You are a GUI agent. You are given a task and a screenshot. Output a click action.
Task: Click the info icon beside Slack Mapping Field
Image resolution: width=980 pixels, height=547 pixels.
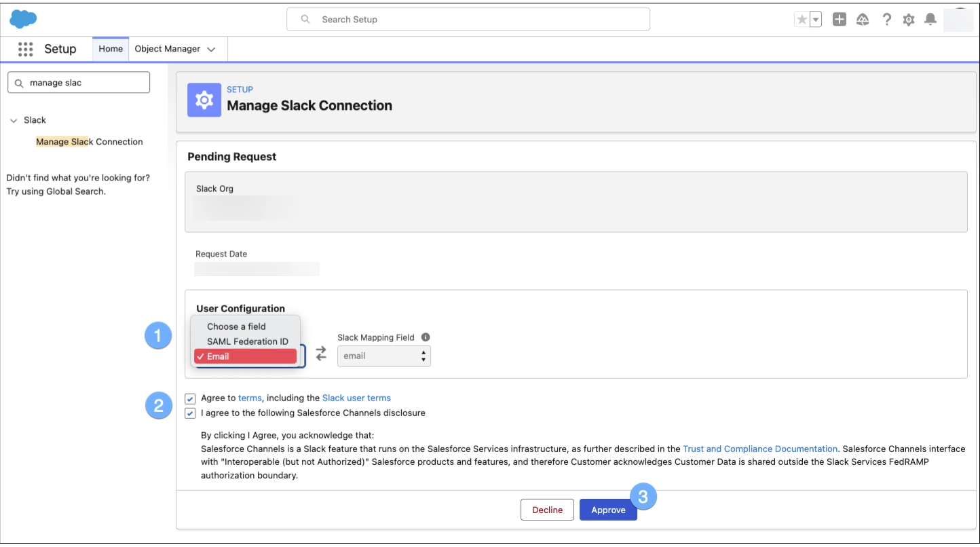[426, 337]
